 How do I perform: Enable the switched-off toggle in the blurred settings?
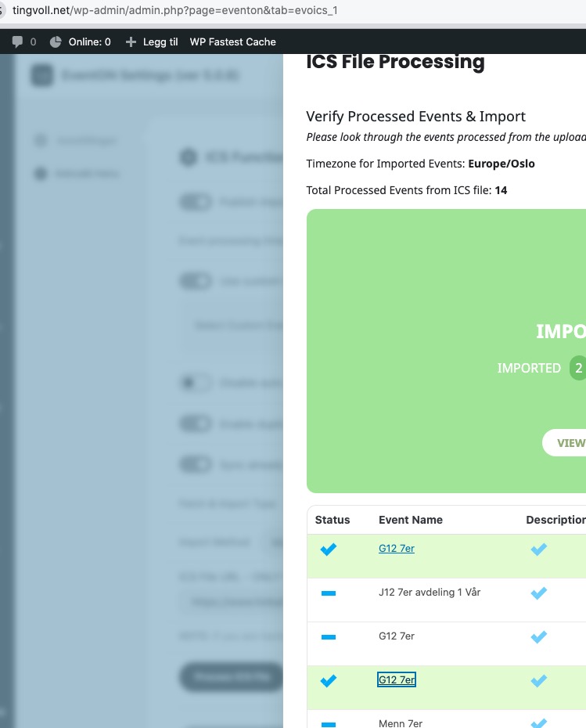pyautogui.click(x=196, y=383)
